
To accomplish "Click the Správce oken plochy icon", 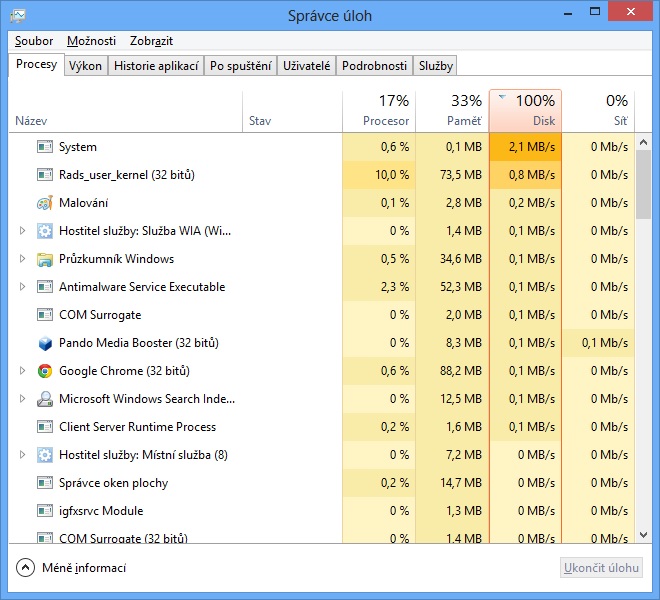I will click(45, 483).
